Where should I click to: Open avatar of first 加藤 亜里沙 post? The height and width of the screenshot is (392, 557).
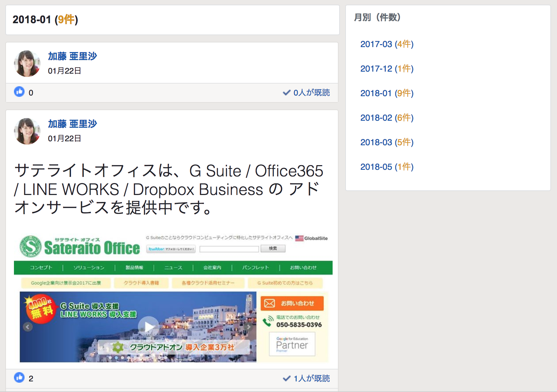pos(27,64)
